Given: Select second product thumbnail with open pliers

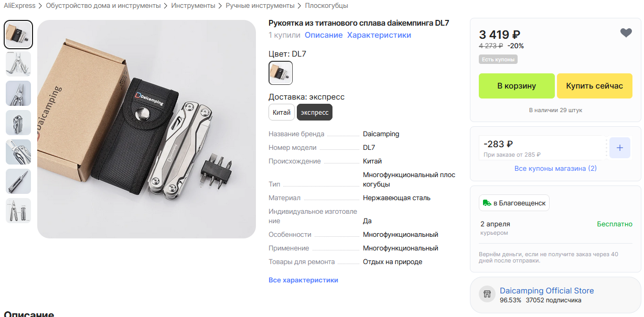Looking at the screenshot, I should point(18,64).
